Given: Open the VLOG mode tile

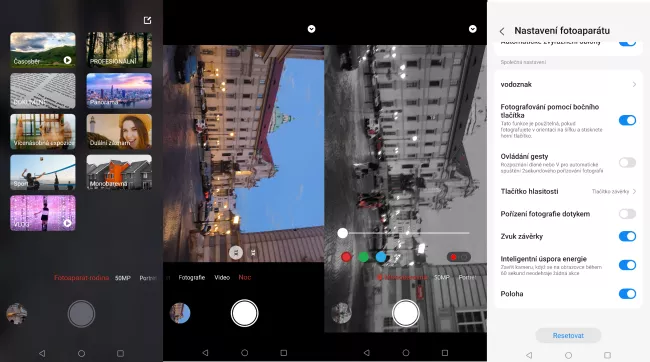Looking at the screenshot, I should (43, 213).
